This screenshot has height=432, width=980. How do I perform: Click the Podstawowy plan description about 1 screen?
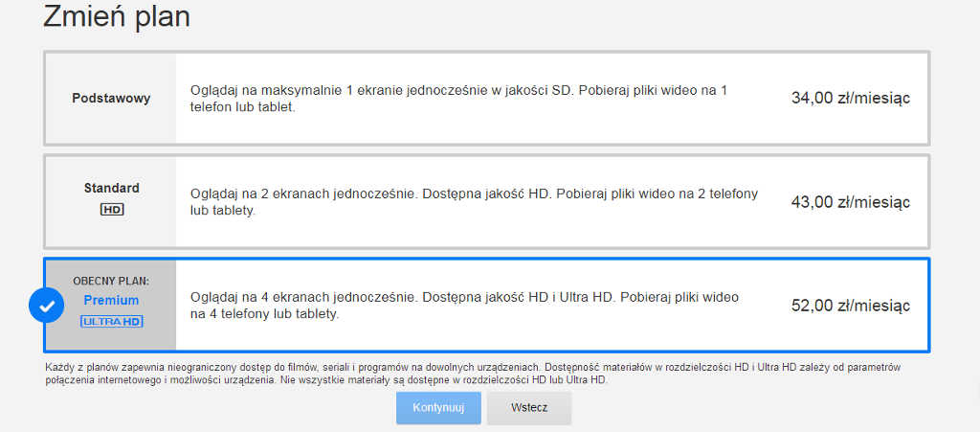pyautogui.click(x=458, y=90)
